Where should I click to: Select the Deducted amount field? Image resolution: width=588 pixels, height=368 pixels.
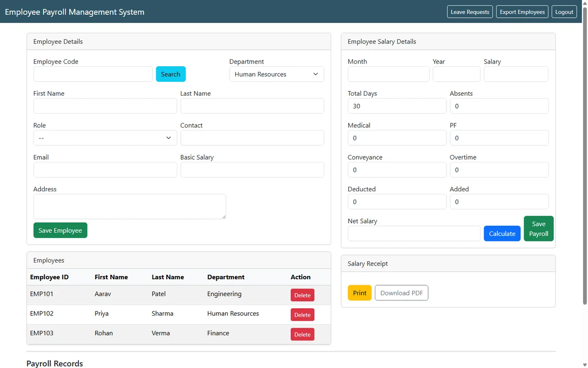tap(397, 201)
